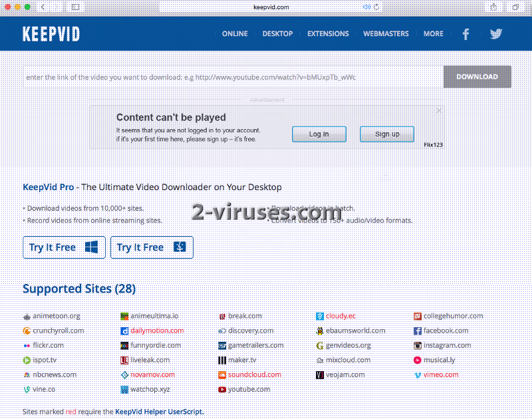The image size is (532, 419).
Task: Open KeepVid's Facebook page via header icon
Action: click(465, 33)
